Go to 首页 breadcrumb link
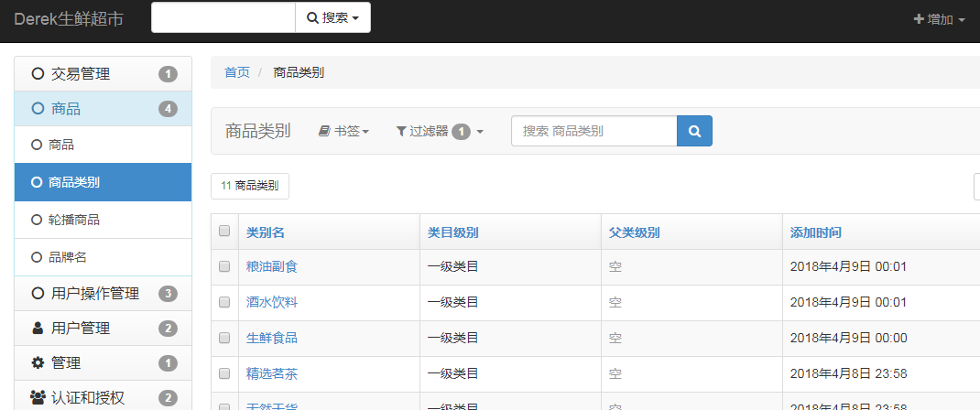Screen dimensions: 980x410 (237, 72)
